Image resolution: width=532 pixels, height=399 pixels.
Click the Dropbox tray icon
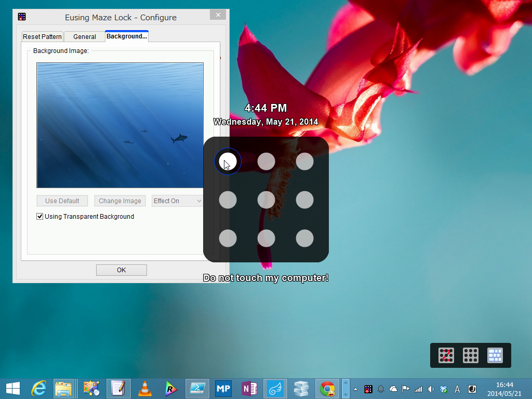(444, 389)
